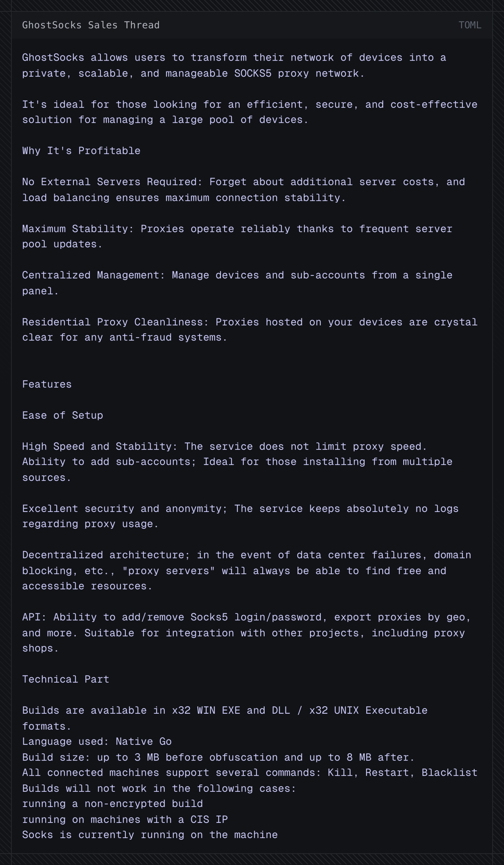Viewport: 504px width, 865px height.
Task: Click the 'Language used: Native Go' line
Action: click(x=97, y=741)
